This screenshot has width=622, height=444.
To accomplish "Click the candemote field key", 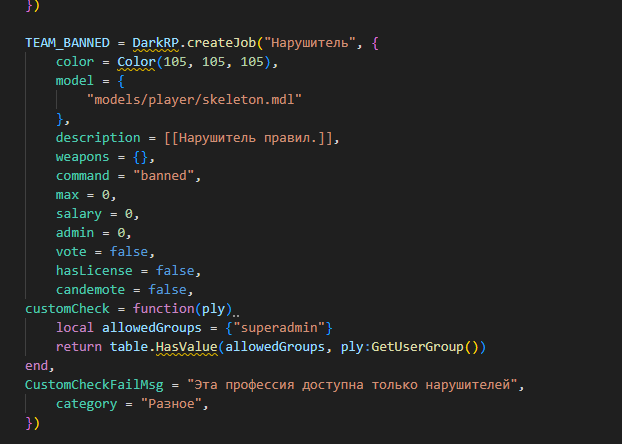I will pos(90,290).
